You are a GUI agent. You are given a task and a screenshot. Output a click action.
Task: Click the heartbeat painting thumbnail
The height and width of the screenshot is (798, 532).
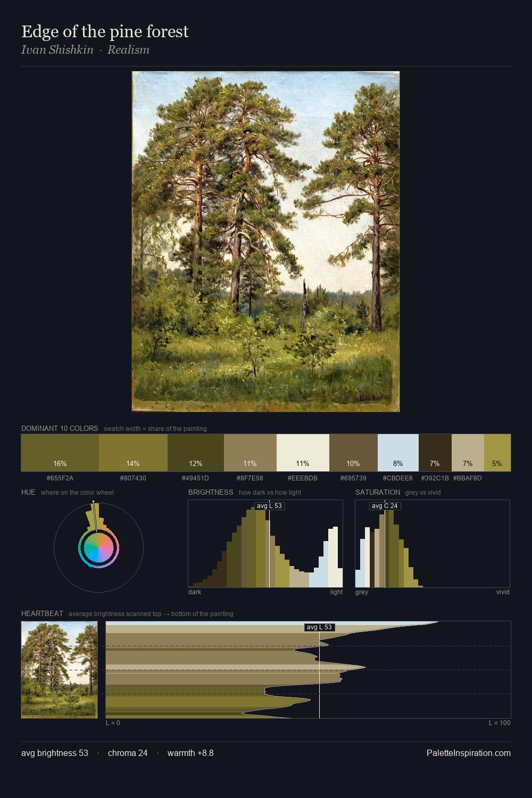click(59, 670)
